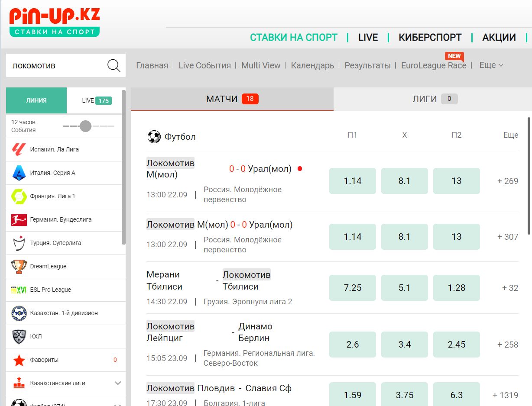532x406 pixels.
Task: Expand +1319 markets for Локомотив Пловдив match
Action: (x=505, y=395)
